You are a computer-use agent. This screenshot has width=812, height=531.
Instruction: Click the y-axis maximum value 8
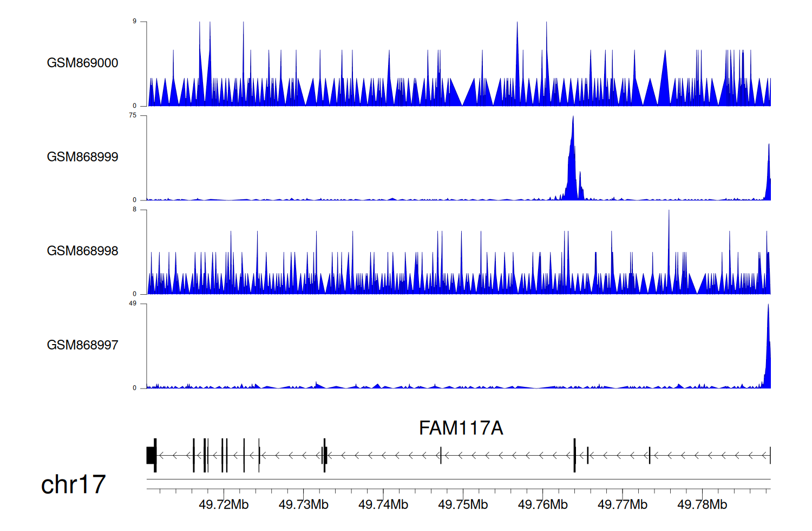pos(134,210)
